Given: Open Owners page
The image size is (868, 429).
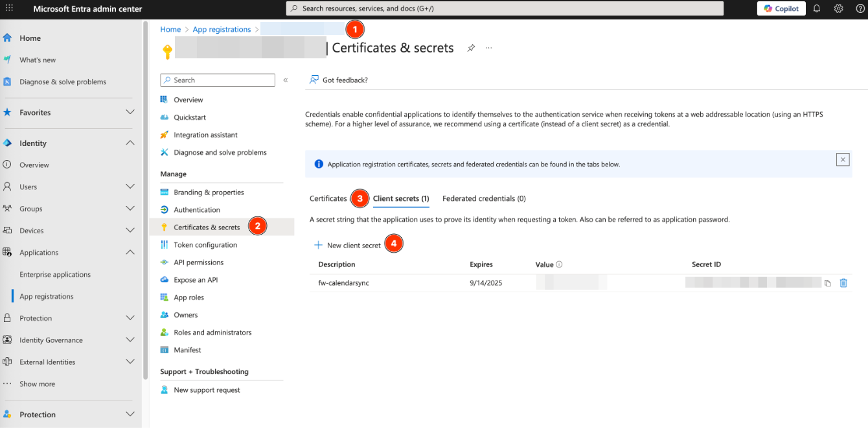Looking at the screenshot, I should (x=186, y=315).
